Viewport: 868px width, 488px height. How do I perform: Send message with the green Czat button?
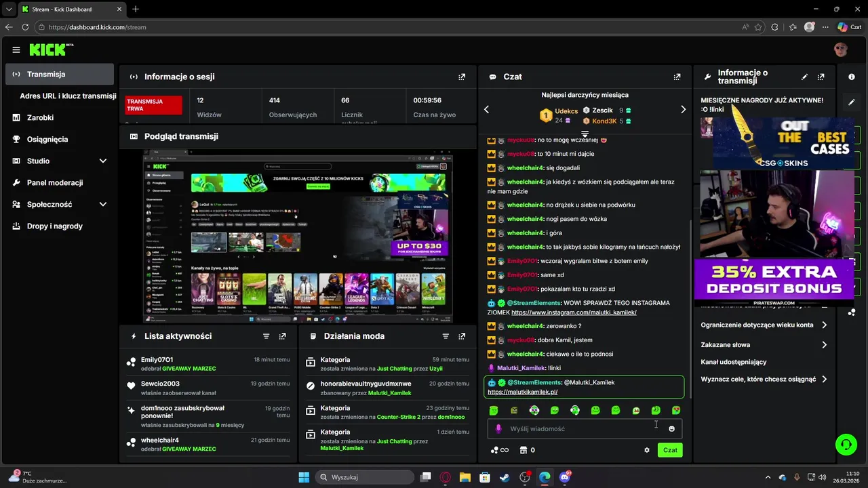tap(670, 450)
